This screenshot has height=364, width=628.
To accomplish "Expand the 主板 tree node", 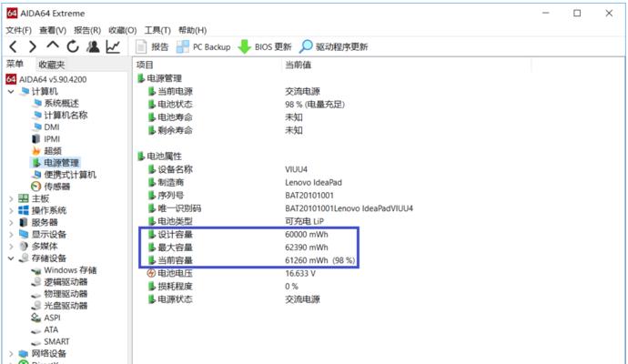I will pyautogui.click(x=11, y=198).
